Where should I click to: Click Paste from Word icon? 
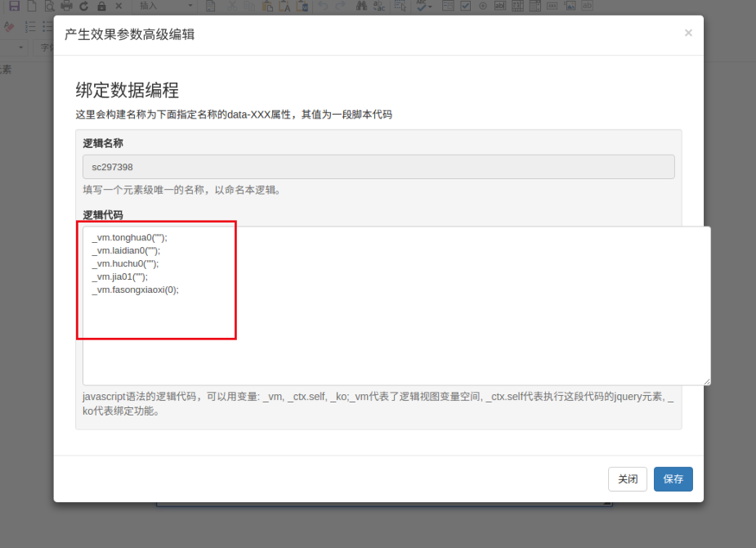(x=302, y=6)
